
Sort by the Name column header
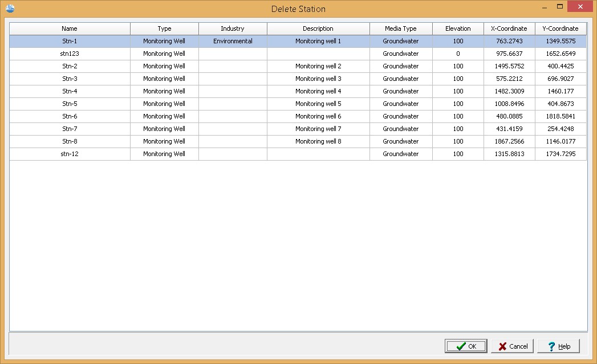tap(70, 28)
